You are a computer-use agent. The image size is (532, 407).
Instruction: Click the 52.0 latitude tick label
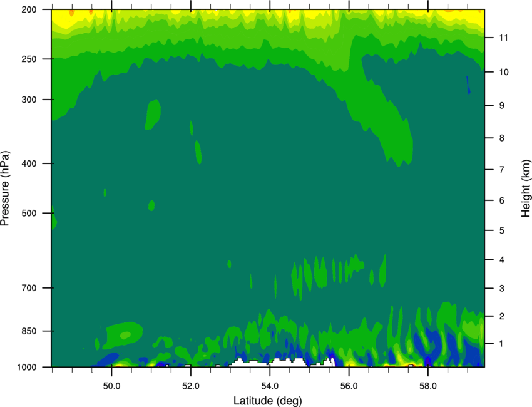click(x=191, y=386)
